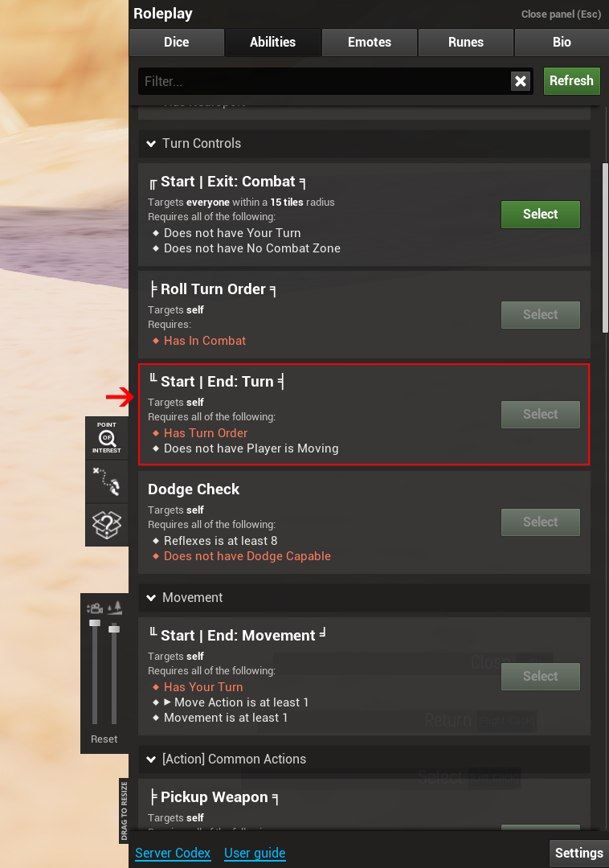Click the camera slider handle

(95, 623)
